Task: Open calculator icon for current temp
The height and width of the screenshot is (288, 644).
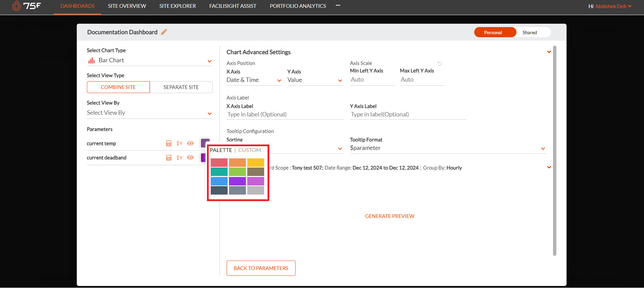Action: pos(169,143)
